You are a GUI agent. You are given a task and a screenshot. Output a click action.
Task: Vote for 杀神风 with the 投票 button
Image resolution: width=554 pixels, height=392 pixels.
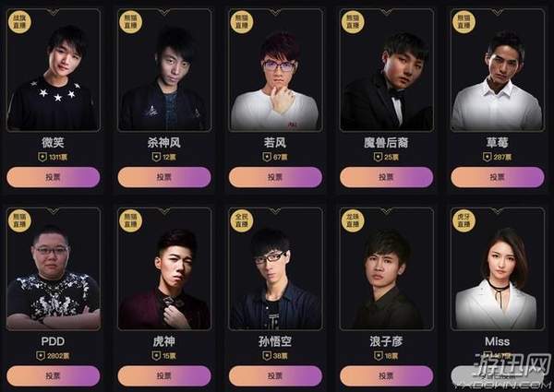[164, 177]
